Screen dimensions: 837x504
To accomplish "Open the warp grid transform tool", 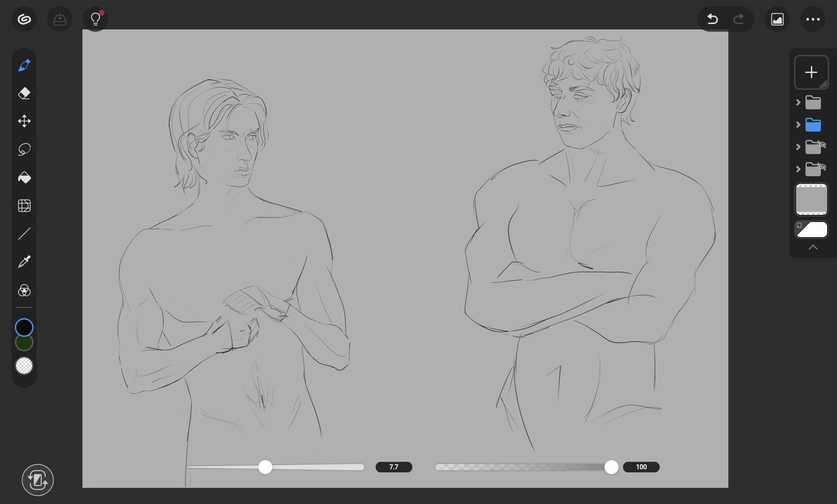I will click(x=24, y=205).
